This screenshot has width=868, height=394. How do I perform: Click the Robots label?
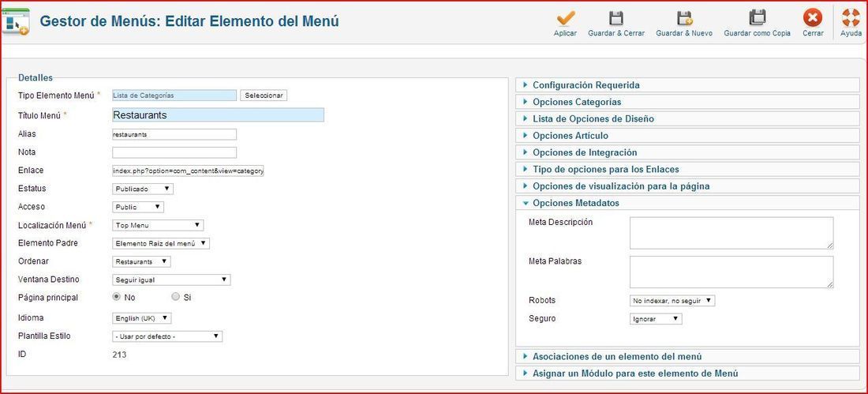coord(542,300)
